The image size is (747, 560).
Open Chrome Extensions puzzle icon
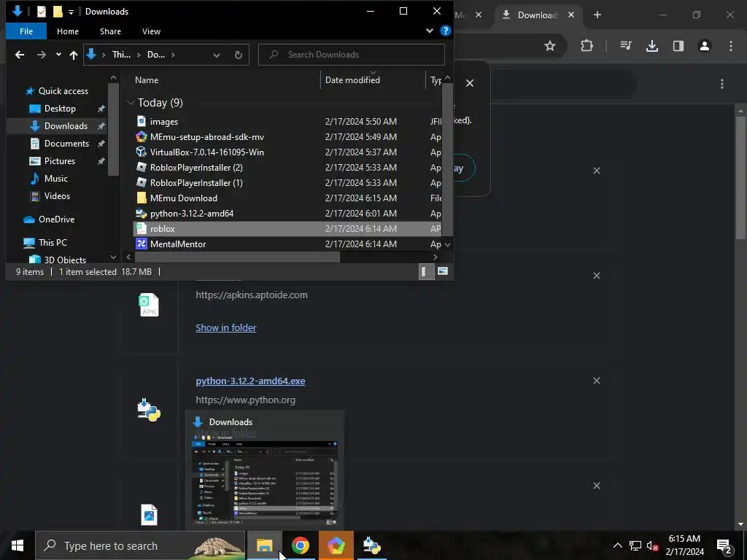point(587,46)
